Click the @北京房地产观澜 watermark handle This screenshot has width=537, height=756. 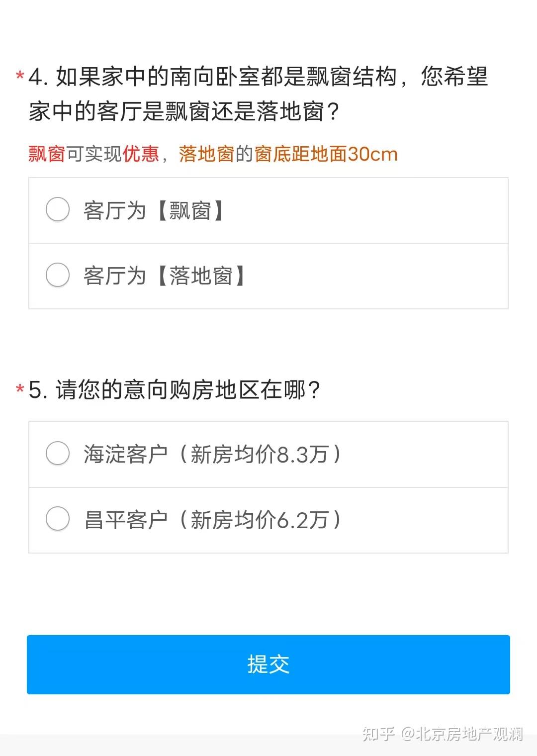click(x=462, y=734)
